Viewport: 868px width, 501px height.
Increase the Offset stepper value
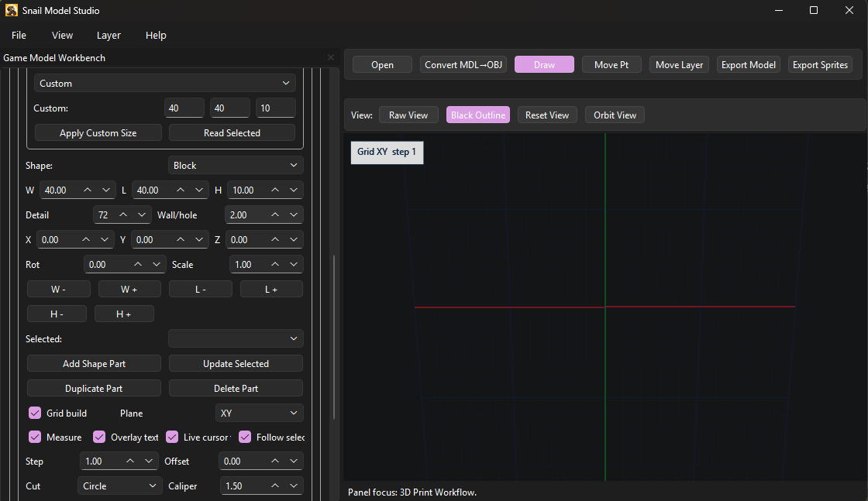pyautogui.click(x=275, y=462)
